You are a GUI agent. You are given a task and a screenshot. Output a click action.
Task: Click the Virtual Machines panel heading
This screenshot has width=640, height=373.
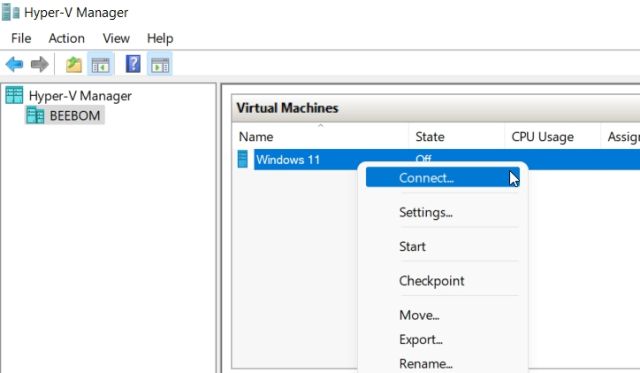(287, 108)
